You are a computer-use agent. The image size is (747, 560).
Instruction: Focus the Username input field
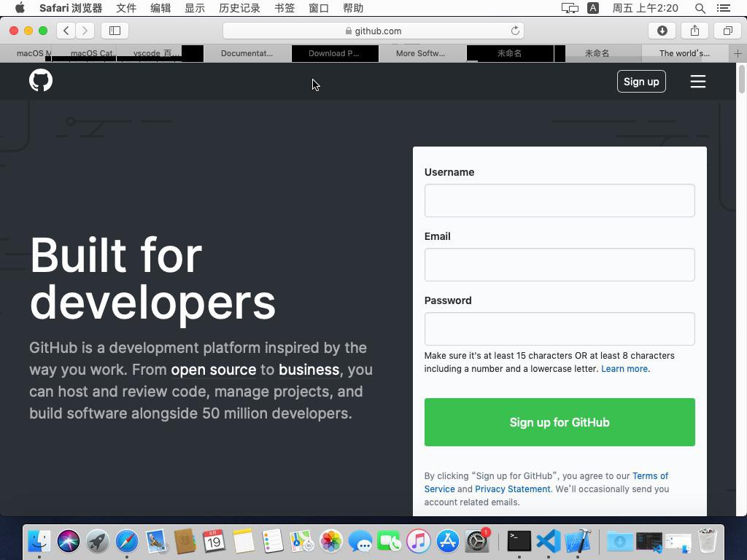pos(560,201)
